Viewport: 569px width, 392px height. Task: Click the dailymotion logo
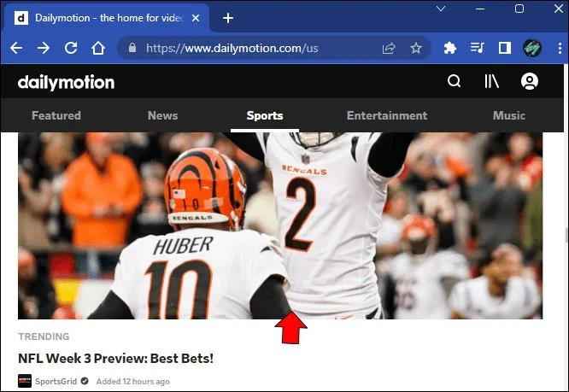[66, 82]
